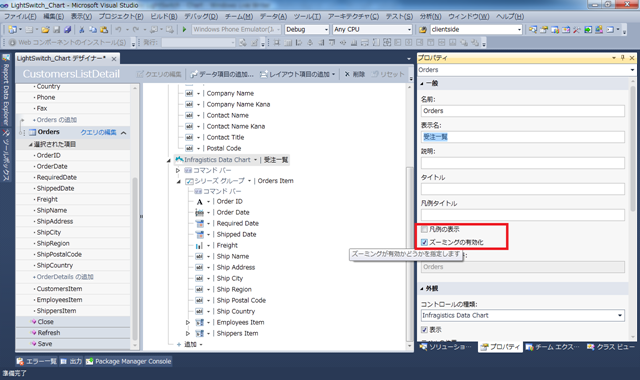640x380 pixels.
Task: Click the クエリの編集 link beside Orders
Action: (98, 133)
